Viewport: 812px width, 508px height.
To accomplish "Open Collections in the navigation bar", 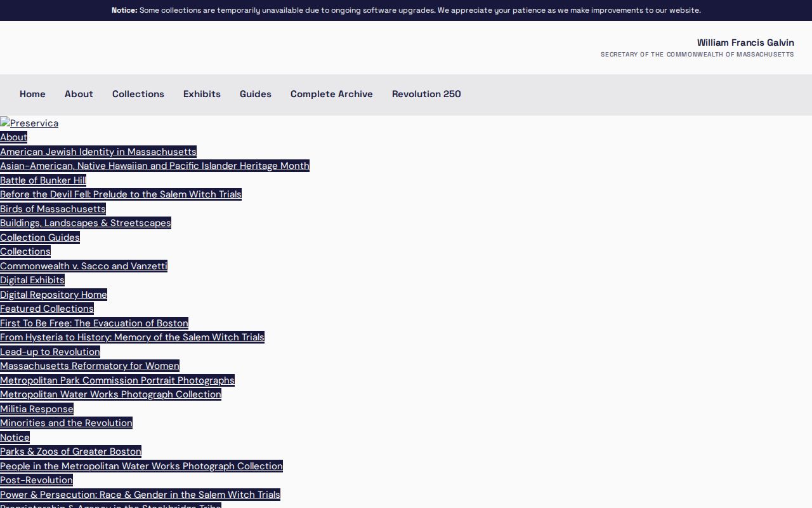I will tap(138, 94).
